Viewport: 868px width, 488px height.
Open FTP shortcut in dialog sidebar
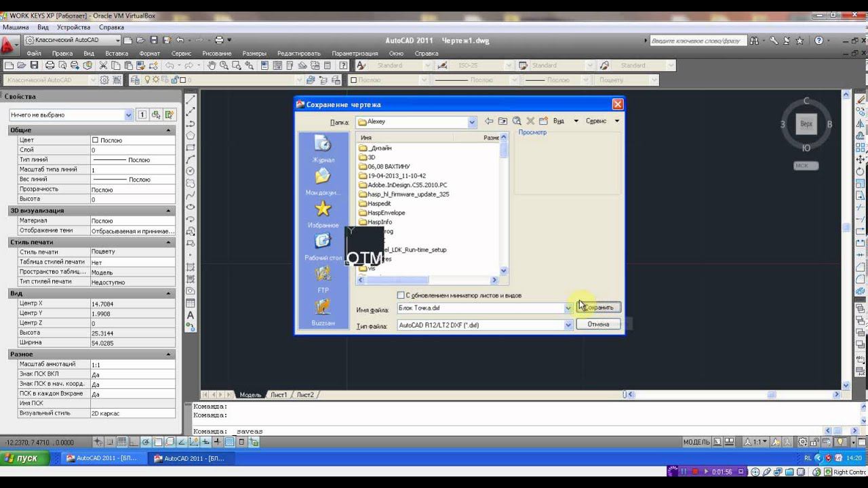click(323, 279)
